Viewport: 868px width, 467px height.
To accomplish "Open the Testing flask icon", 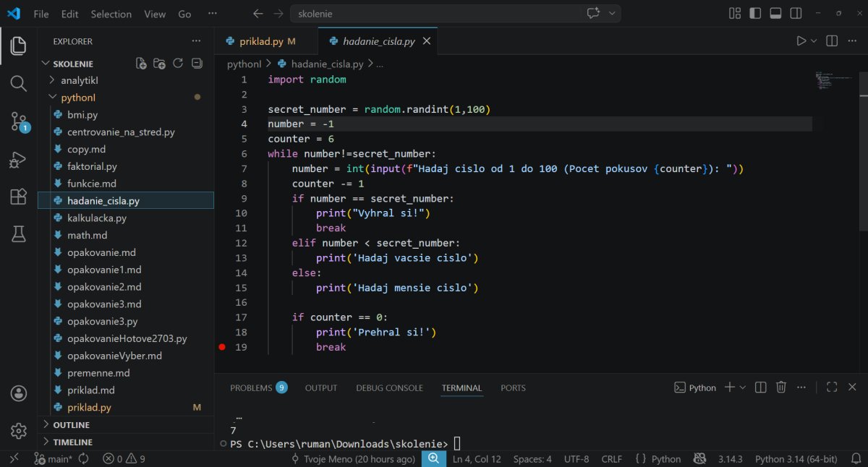I will pyautogui.click(x=19, y=233).
